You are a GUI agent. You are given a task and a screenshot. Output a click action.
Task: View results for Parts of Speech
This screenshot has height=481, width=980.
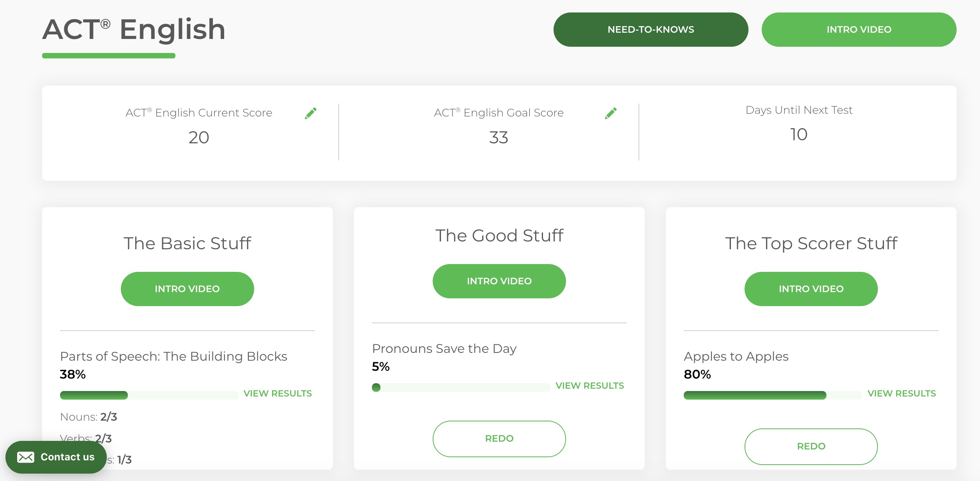point(278,393)
